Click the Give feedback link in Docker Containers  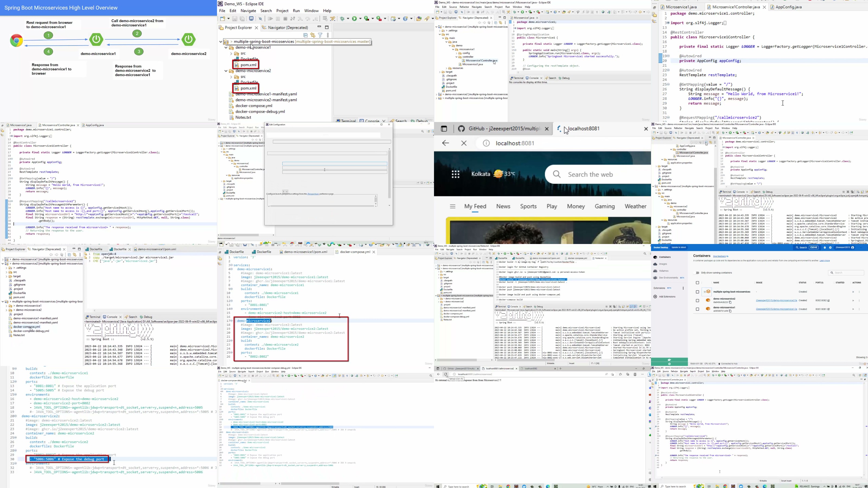pos(719,256)
